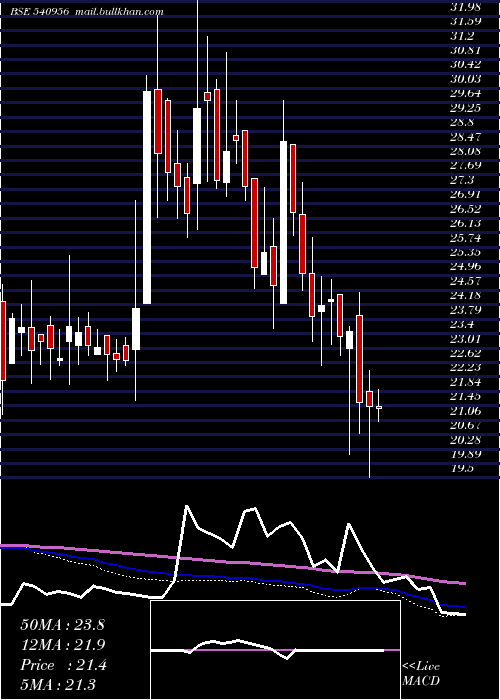
Task: Click the 25.35 price axis label
Action: 466,252
